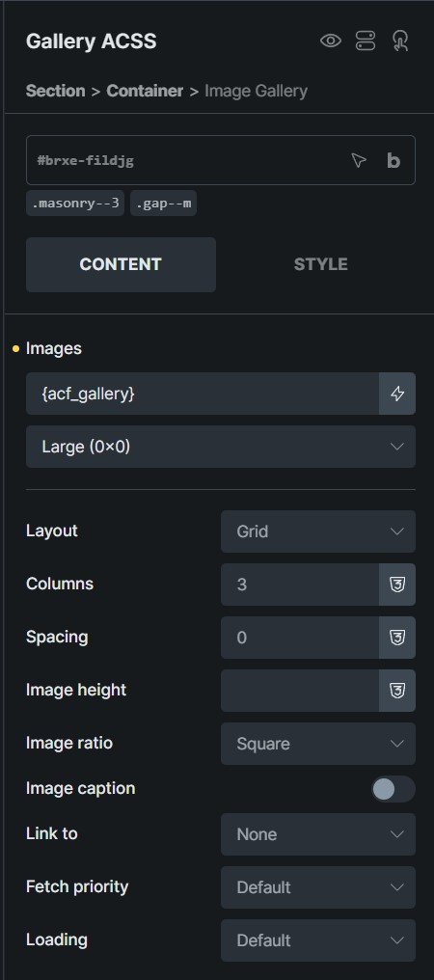Click the .masonry--3 class tag

pos(75,204)
